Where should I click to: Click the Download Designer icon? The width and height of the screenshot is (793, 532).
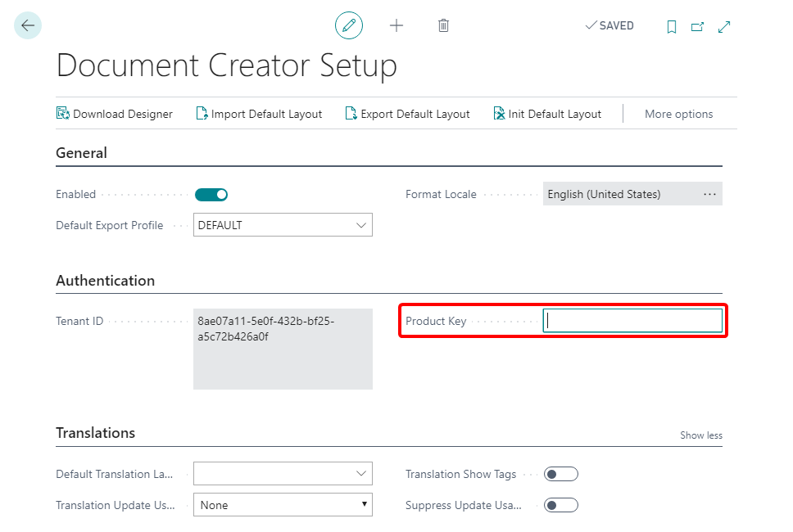(x=63, y=114)
